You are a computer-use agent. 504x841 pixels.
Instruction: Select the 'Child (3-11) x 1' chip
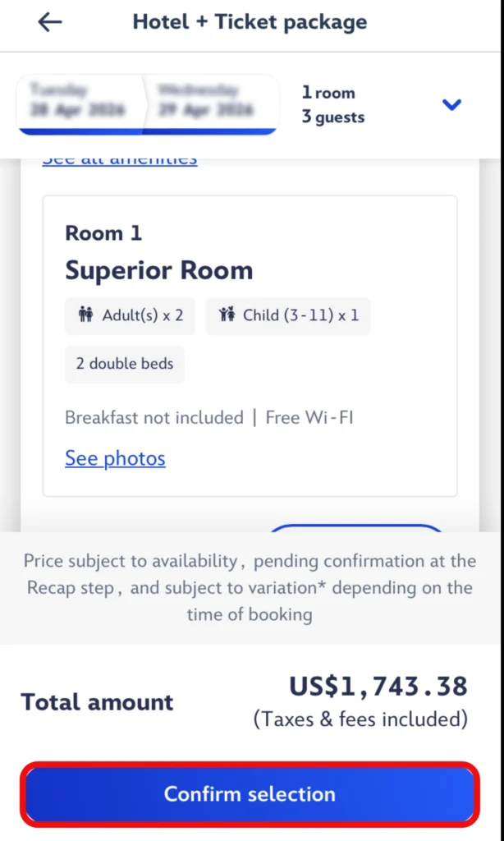(x=288, y=315)
